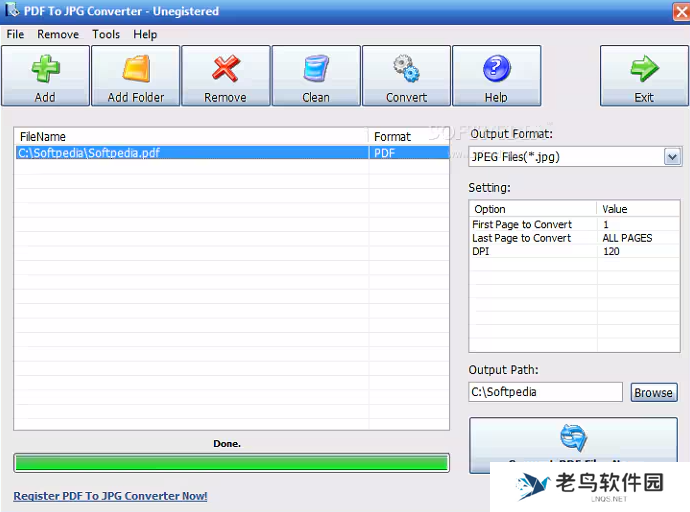This screenshot has width=690, height=512.
Task: Follow the Register PDF To JPG Converter link
Action: (x=110, y=496)
